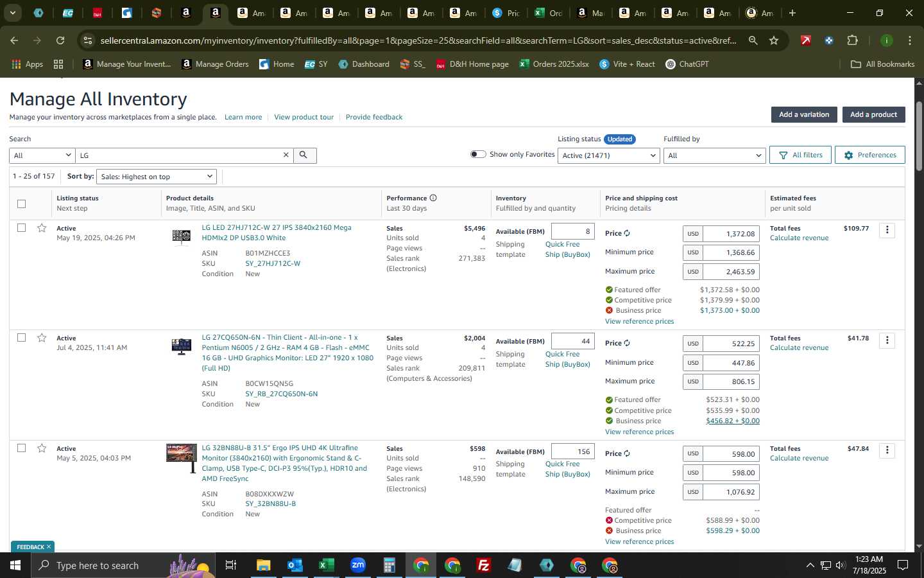Select checkbox for 32BN88U-B listing
The height and width of the screenshot is (578, 924).
point(22,448)
